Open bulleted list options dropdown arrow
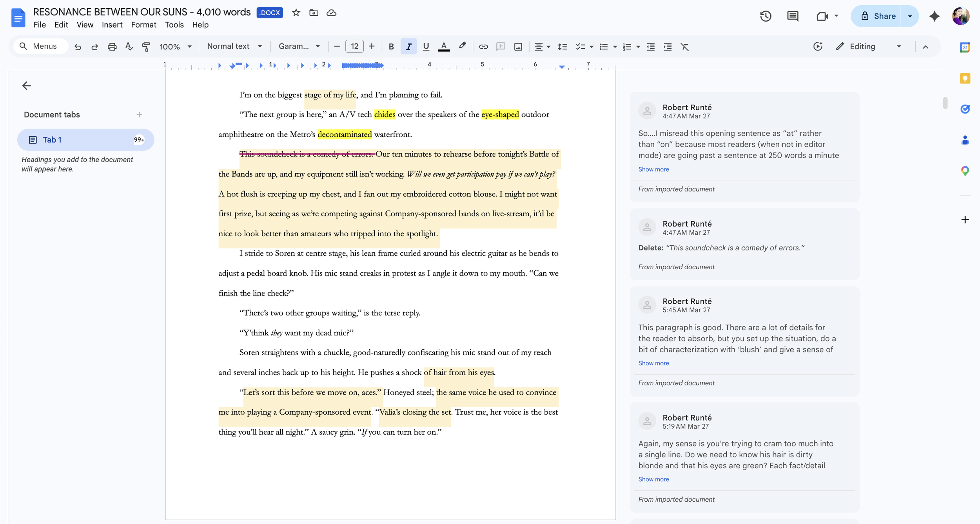 pyautogui.click(x=615, y=47)
